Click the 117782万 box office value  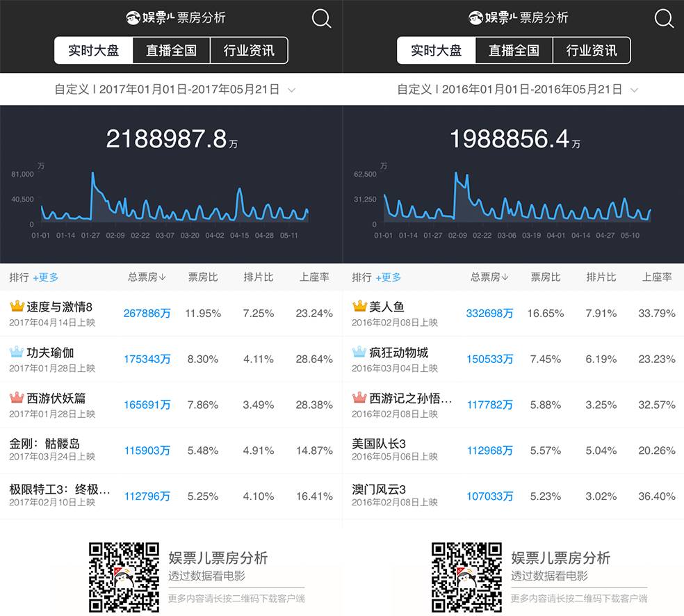pyautogui.click(x=489, y=405)
